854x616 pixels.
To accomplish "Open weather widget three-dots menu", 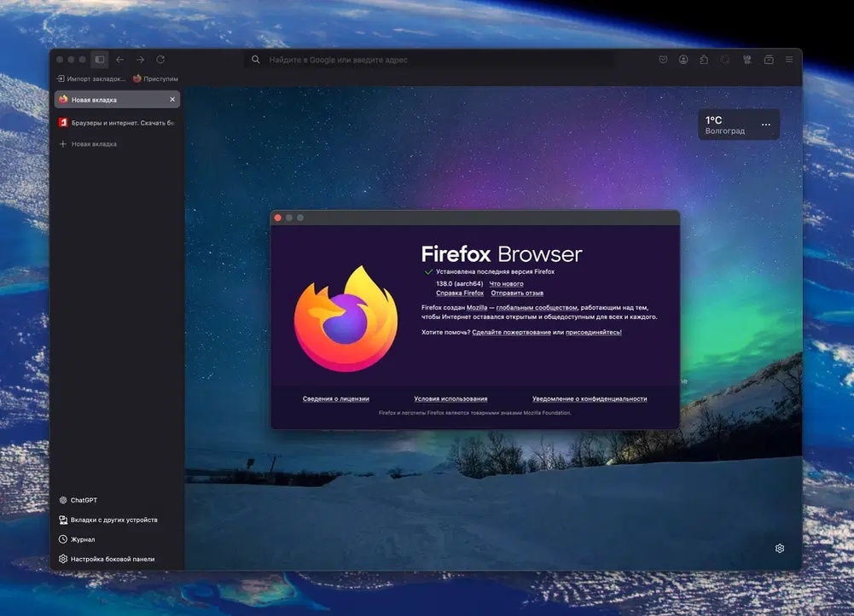I will pyautogui.click(x=766, y=125).
